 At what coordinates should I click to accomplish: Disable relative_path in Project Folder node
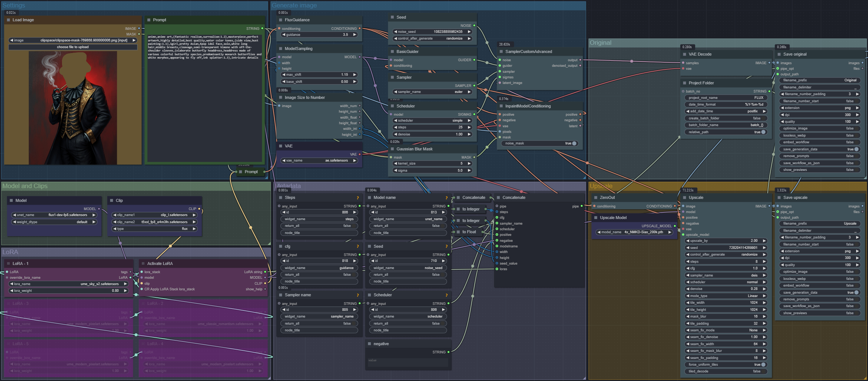pyautogui.click(x=763, y=132)
